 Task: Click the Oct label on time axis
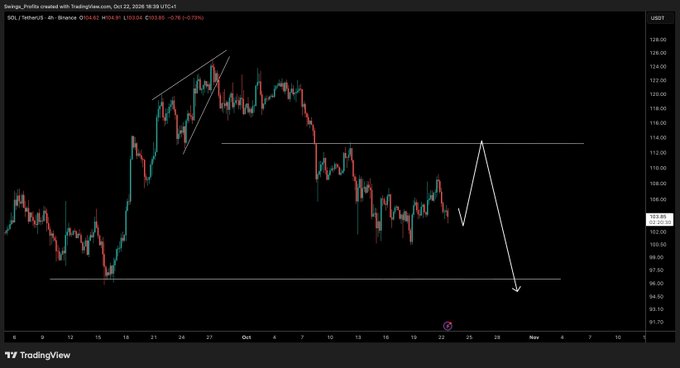246,337
